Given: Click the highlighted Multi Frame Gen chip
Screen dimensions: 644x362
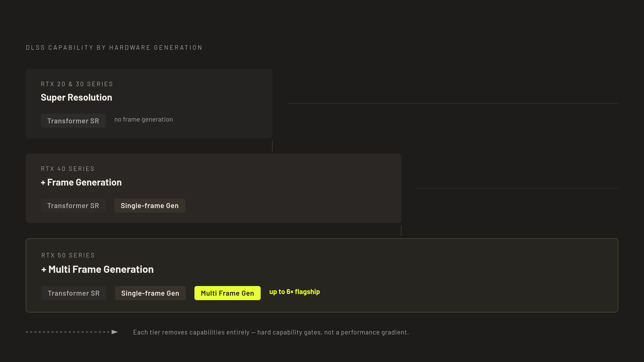Looking at the screenshot, I should [228, 293].
